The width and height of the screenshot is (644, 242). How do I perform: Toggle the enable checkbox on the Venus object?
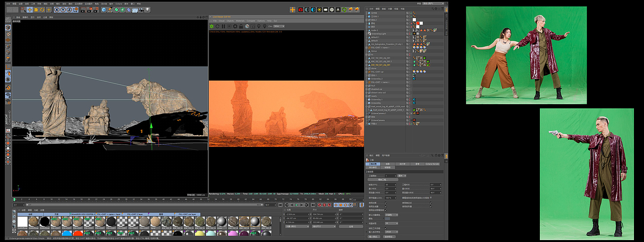pyautogui.click(x=408, y=51)
